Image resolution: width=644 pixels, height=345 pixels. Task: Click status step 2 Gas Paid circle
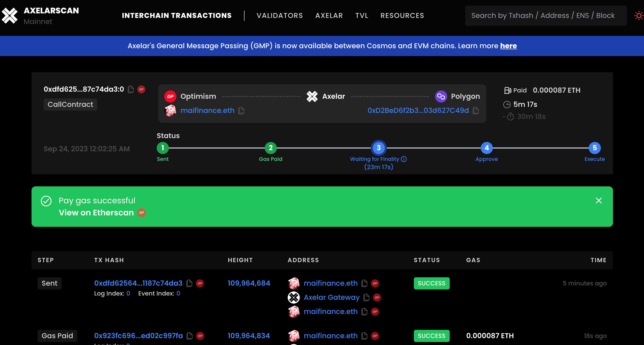tap(271, 148)
